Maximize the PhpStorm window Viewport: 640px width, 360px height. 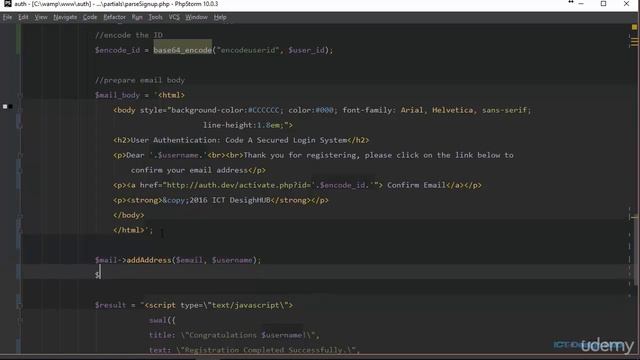pos(603,4)
